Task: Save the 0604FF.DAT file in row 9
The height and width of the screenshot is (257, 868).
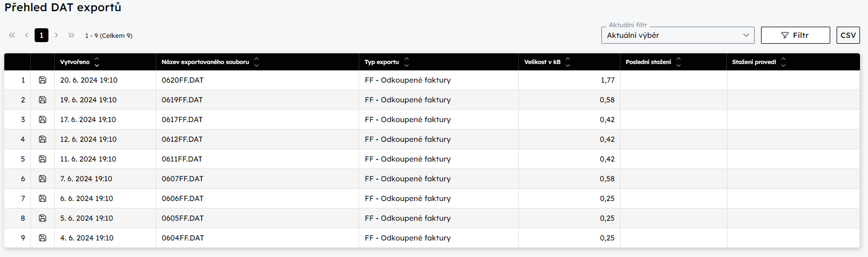Action: pyautogui.click(x=43, y=238)
